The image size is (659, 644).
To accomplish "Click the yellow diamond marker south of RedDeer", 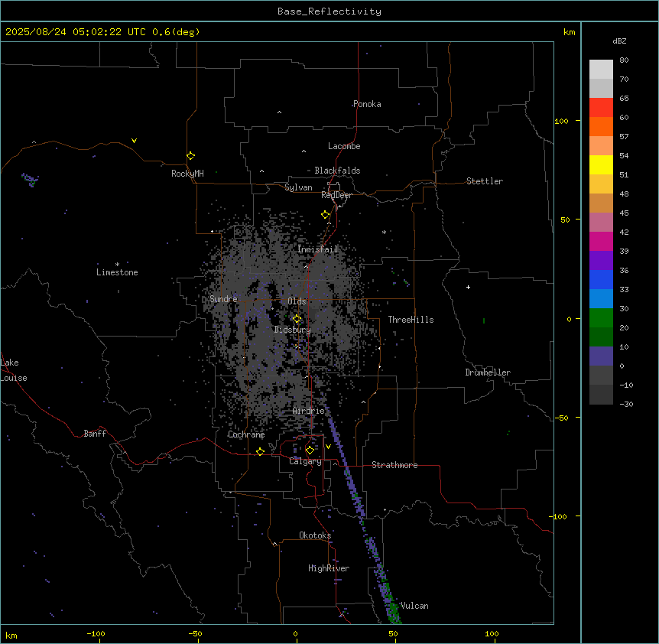I will (325, 215).
